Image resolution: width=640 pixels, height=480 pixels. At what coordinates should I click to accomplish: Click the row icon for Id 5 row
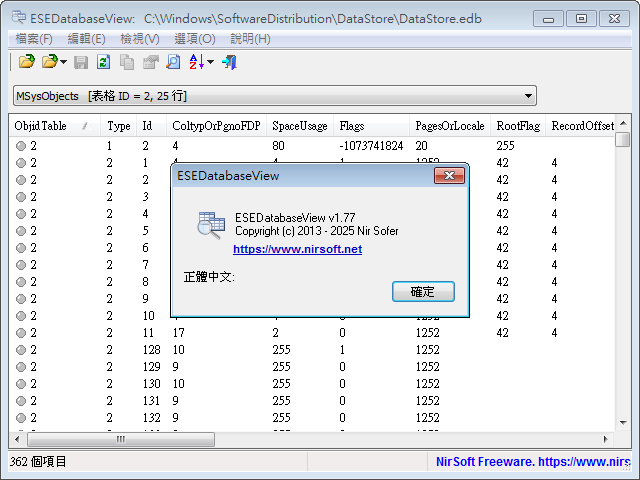pos(21,231)
